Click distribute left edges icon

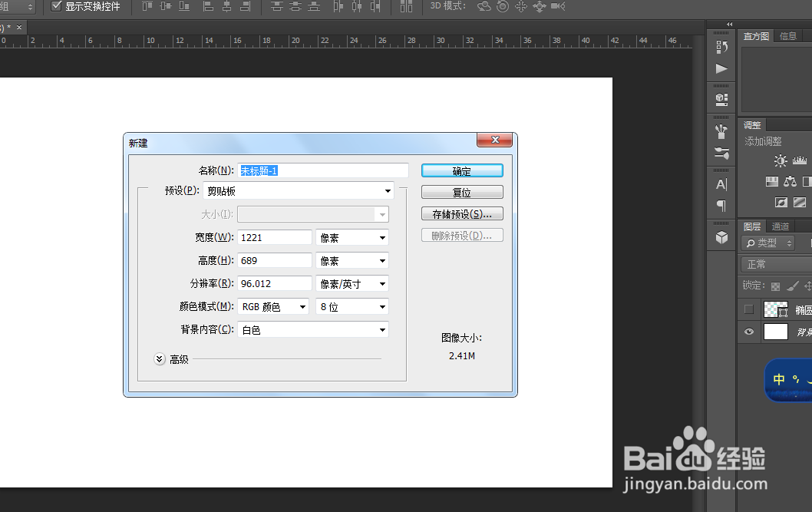(x=338, y=6)
